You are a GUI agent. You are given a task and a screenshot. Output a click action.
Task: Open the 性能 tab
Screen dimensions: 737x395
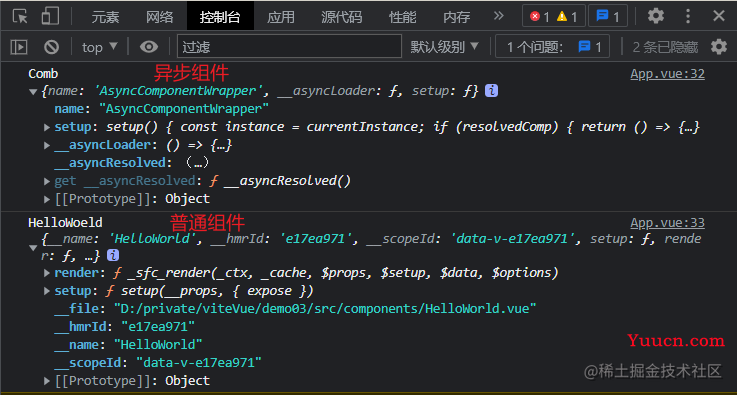coord(403,17)
